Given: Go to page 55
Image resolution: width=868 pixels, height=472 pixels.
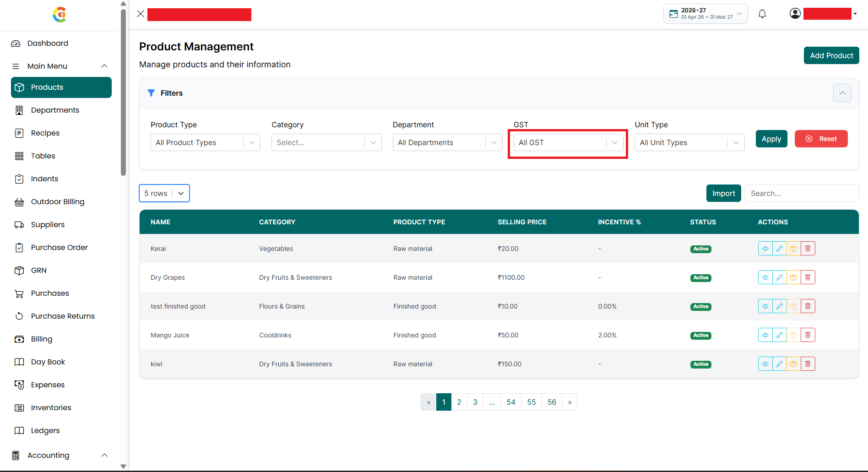Looking at the screenshot, I should 532,402.
